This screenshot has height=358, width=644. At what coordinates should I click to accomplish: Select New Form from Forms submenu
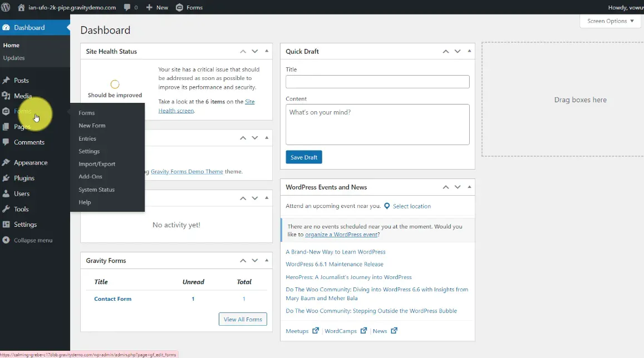point(92,126)
